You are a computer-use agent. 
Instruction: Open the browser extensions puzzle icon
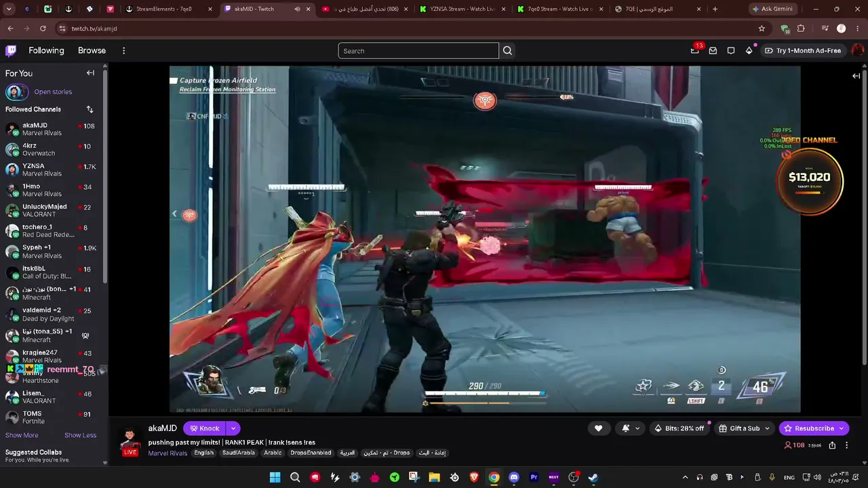pos(801,28)
